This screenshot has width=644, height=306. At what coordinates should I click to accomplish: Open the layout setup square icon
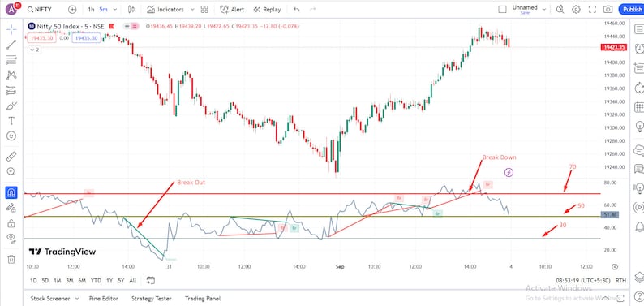tap(502, 9)
